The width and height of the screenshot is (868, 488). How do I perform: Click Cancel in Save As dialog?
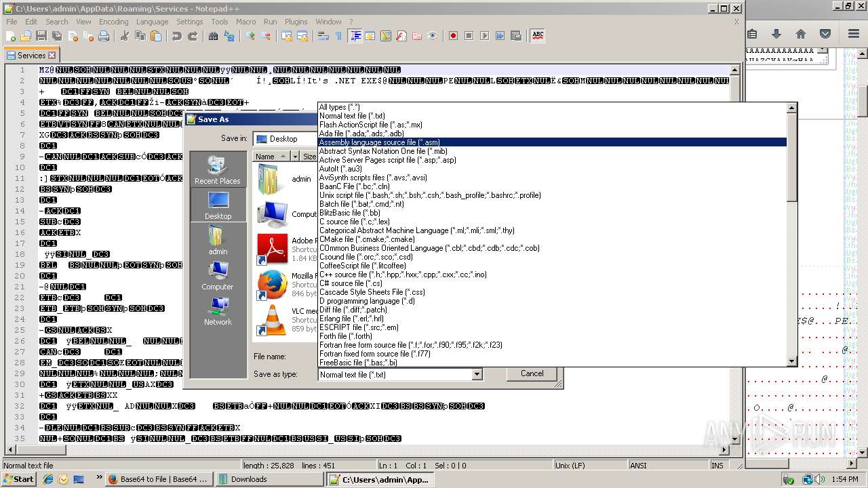click(x=532, y=373)
